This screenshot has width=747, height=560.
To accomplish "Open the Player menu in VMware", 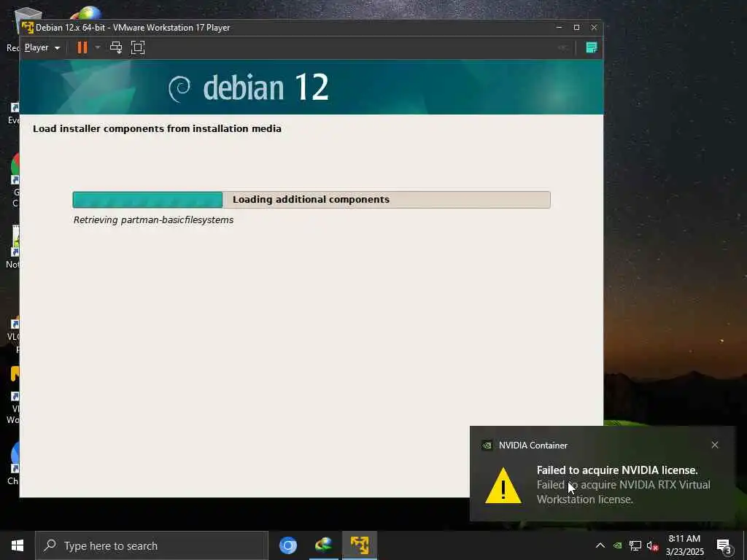I will tap(42, 47).
